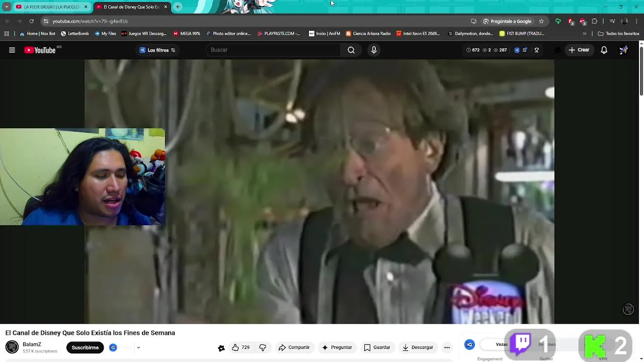Screen dimensions: 644x362
Task: Open the Intel Xeon E5 2689 bookmark
Action: [418, 34]
